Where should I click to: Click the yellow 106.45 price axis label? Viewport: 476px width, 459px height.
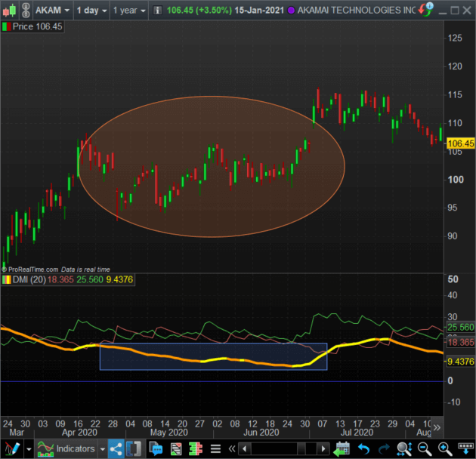click(461, 143)
